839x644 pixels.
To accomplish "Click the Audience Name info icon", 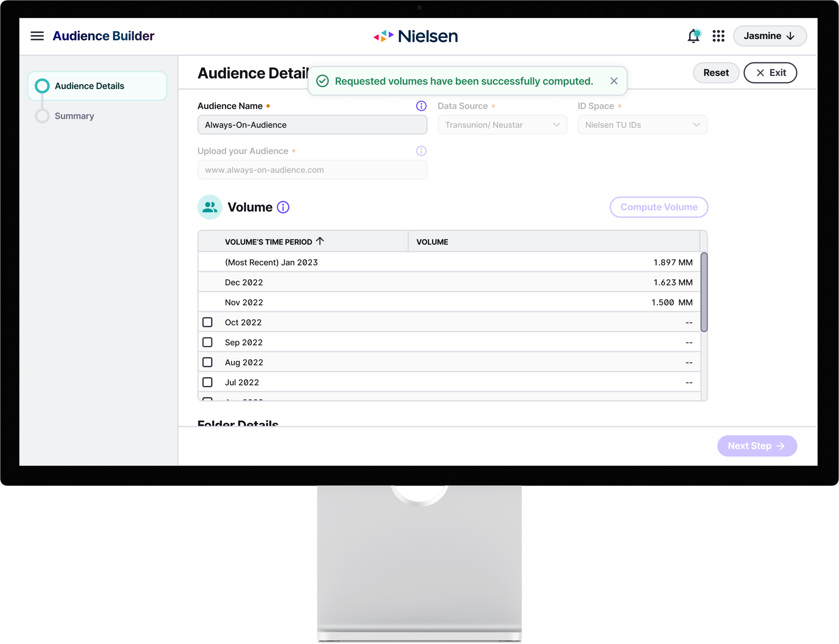I will click(x=421, y=106).
